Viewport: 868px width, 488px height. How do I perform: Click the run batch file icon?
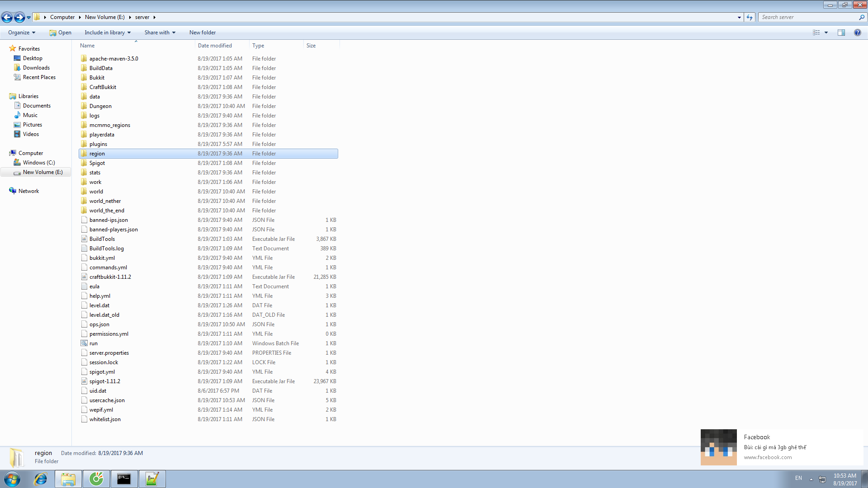pyautogui.click(x=84, y=343)
